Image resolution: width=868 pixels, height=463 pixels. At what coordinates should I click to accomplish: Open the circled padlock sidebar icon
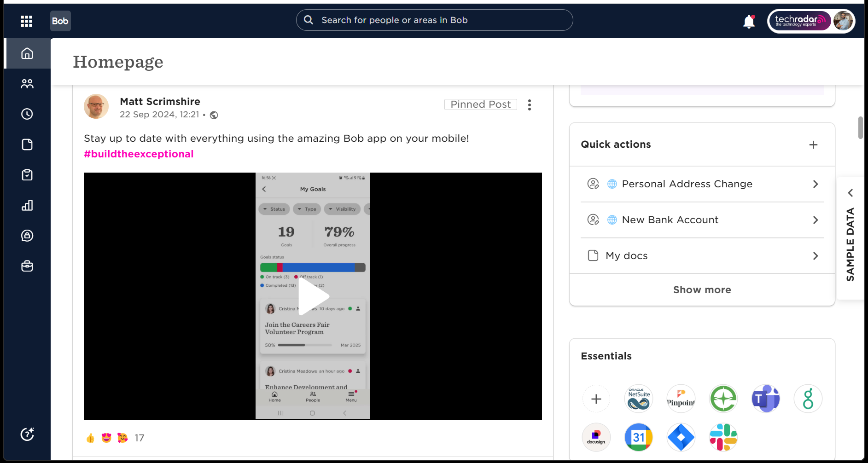[27, 236]
